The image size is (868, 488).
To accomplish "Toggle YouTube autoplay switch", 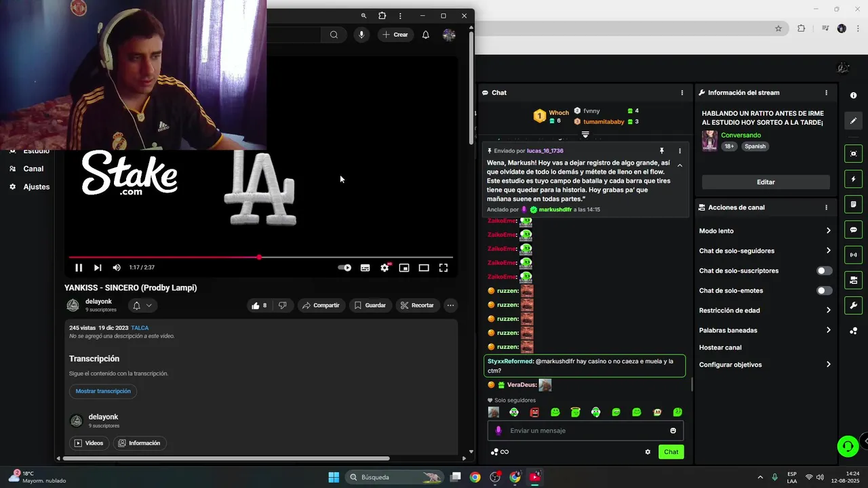I will pyautogui.click(x=344, y=268).
